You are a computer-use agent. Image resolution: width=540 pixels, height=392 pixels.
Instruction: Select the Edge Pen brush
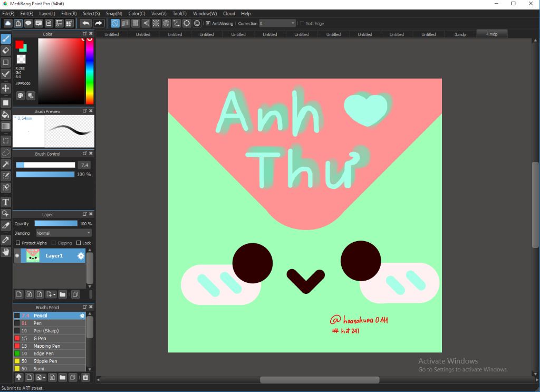pyautogui.click(x=50, y=353)
